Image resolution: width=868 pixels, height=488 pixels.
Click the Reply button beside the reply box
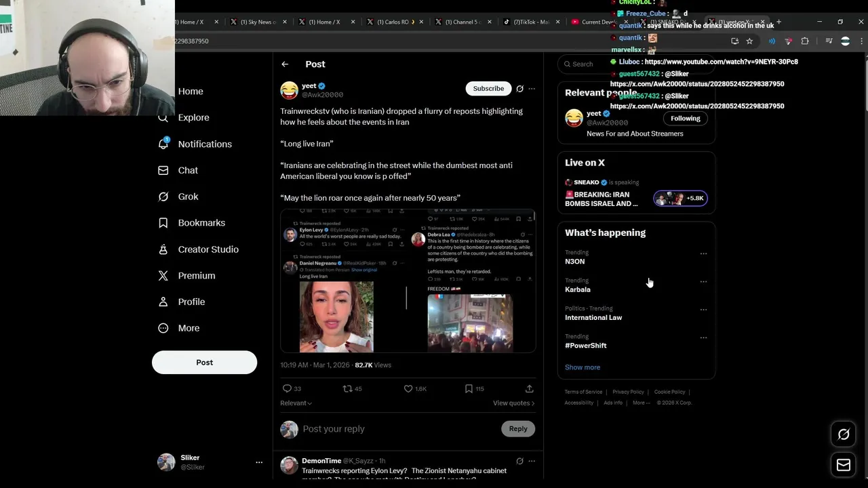pyautogui.click(x=518, y=428)
